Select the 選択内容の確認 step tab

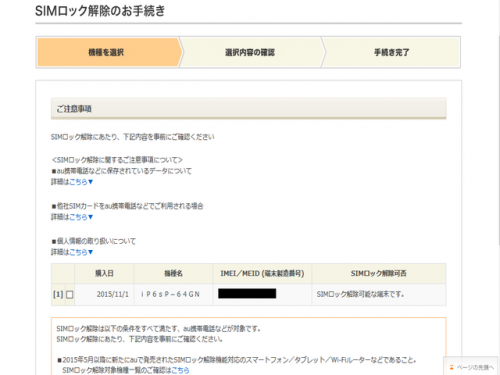(251, 52)
